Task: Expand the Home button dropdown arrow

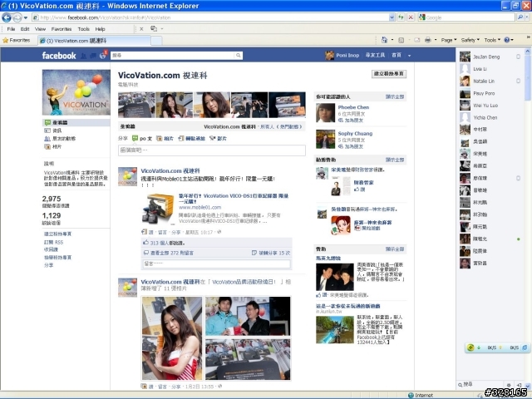Action: coord(392,40)
